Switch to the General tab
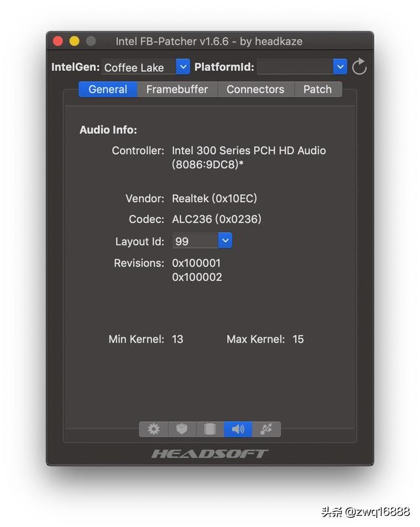Screen dimensions: 420x527 (108, 89)
